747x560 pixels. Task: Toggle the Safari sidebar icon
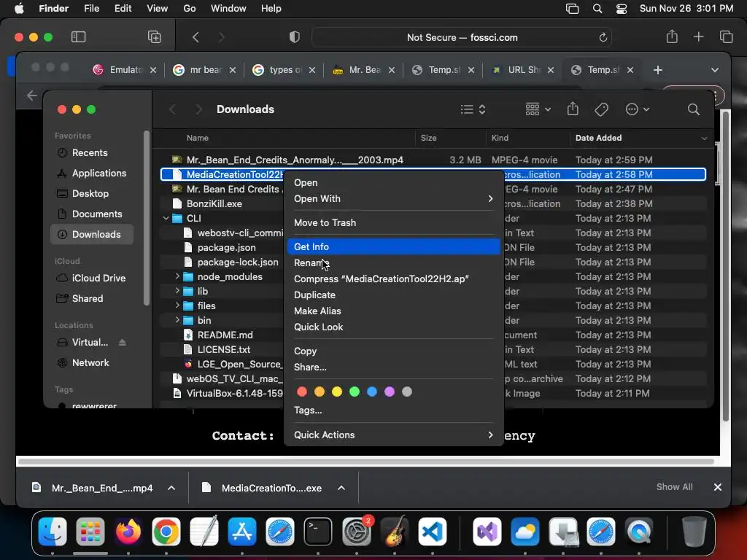pos(78,36)
